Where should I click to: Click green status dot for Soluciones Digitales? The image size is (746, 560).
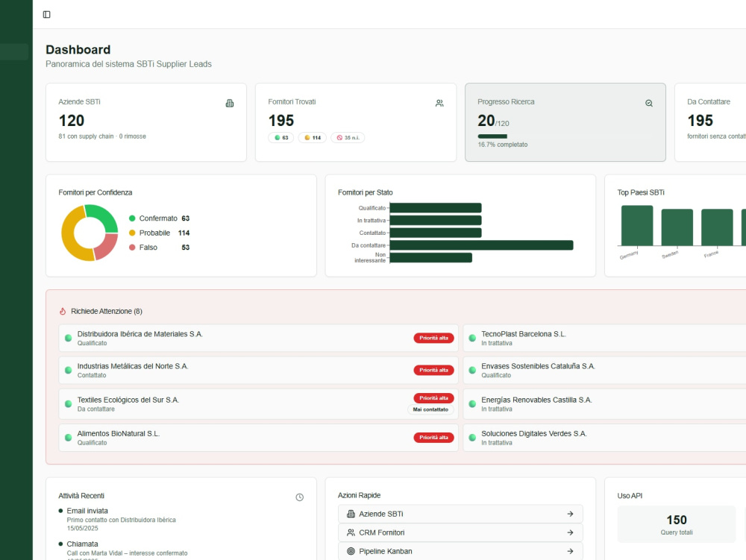coord(472,438)
